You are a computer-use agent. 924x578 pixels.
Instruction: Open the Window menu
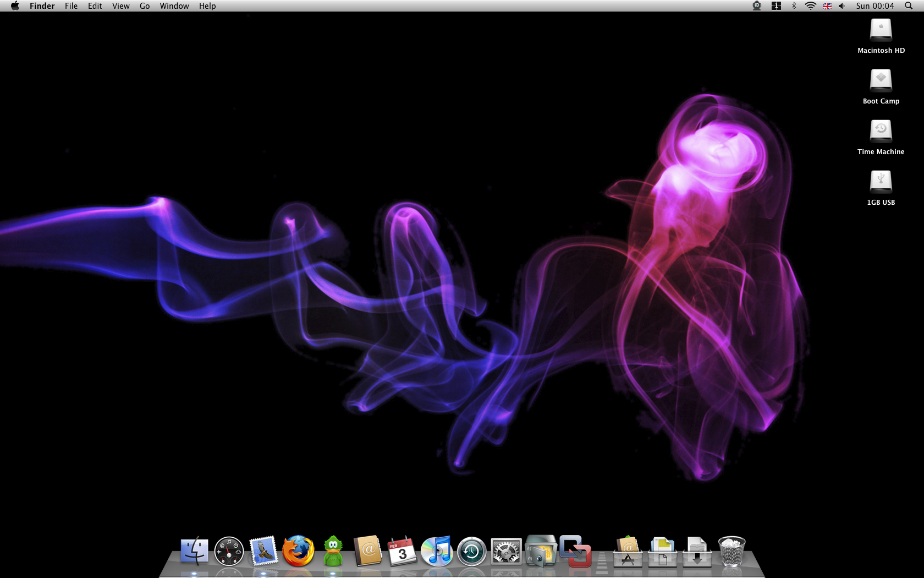pos(174,6)
